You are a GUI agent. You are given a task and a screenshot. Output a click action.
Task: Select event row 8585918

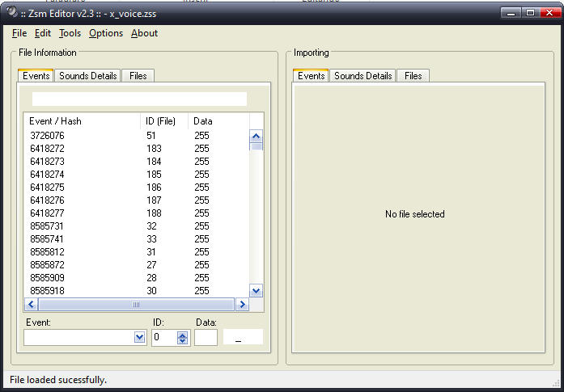[x=137, y=291]
